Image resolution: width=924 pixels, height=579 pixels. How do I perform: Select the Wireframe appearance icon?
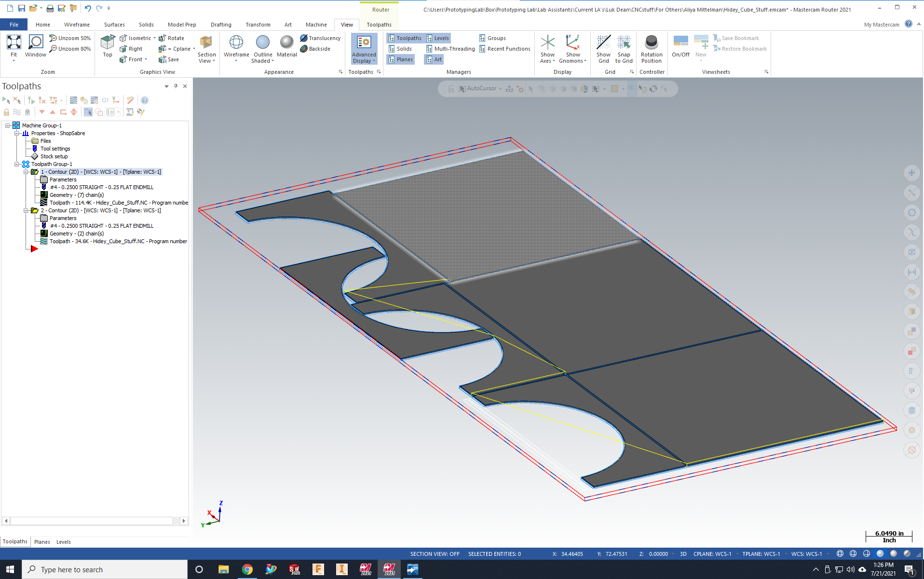tap(236, 43)
